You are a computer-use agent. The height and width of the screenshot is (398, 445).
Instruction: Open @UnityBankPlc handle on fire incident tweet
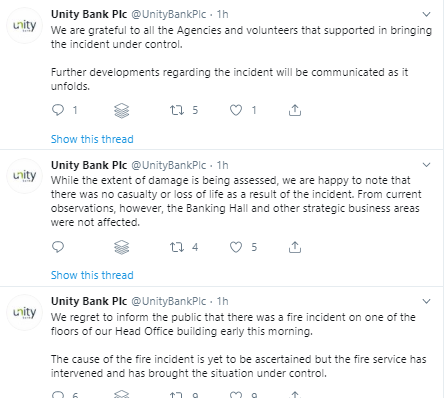[x=169, y=301]
